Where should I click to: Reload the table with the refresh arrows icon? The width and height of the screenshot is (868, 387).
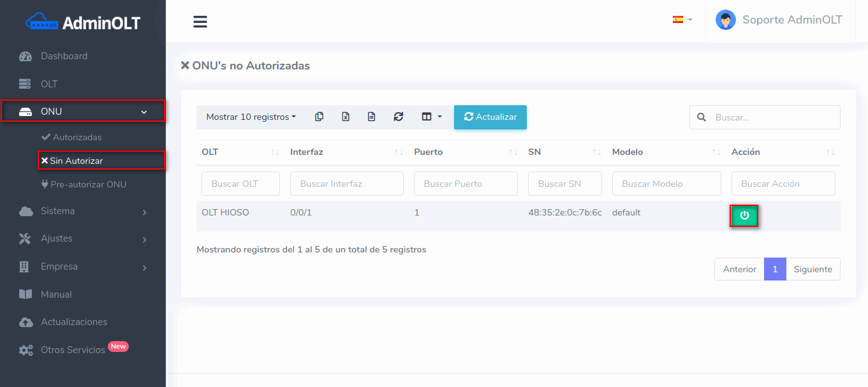(399, 117)
